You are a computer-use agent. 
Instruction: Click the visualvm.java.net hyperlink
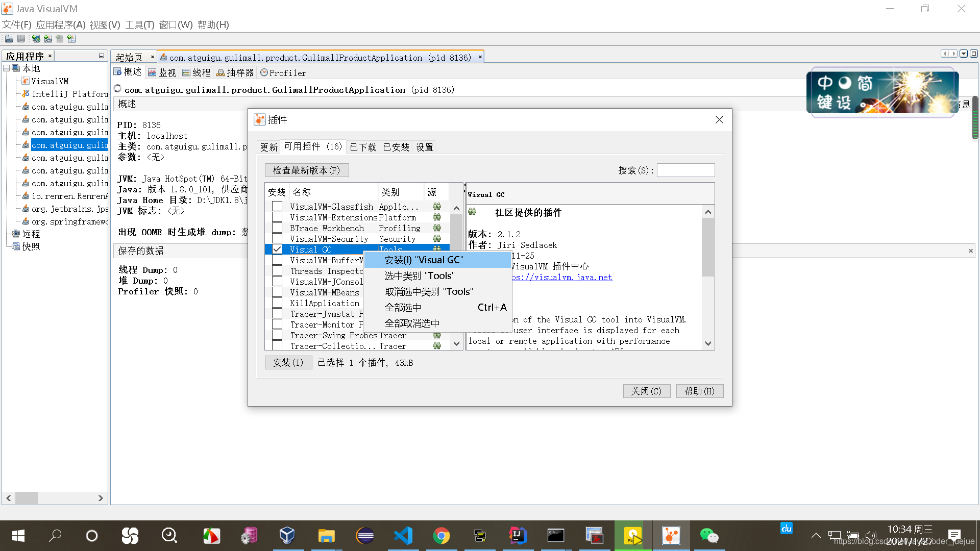[561, 278]
